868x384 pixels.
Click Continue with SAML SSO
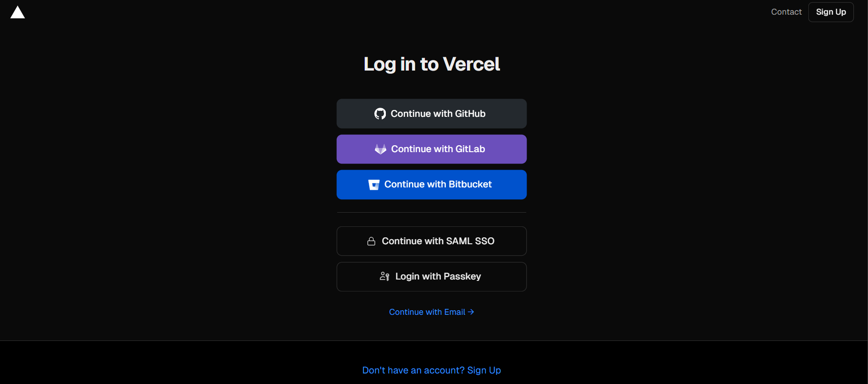[431, 241]
